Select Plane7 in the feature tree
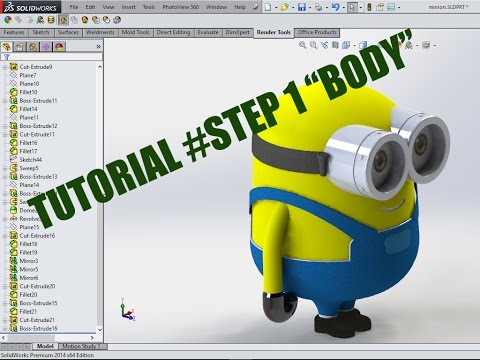The height and width of the screenshot is (360, 480). (28, 75)
